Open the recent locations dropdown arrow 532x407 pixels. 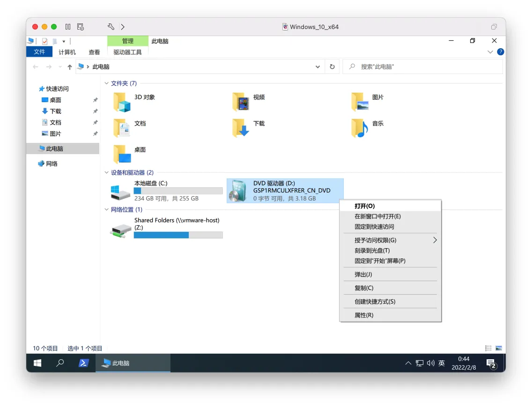tap(60, 67)
